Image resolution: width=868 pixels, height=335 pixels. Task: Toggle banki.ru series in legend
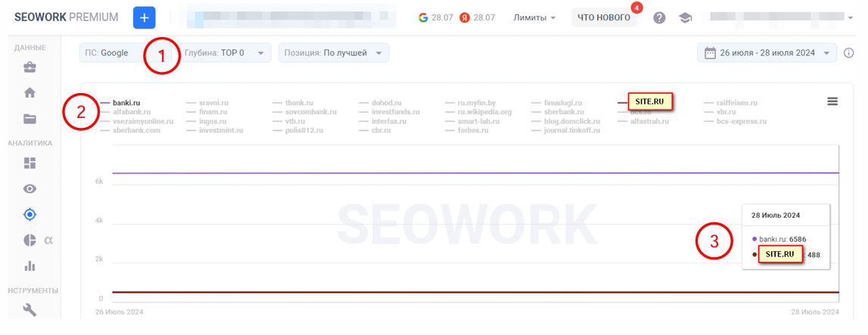120,103
